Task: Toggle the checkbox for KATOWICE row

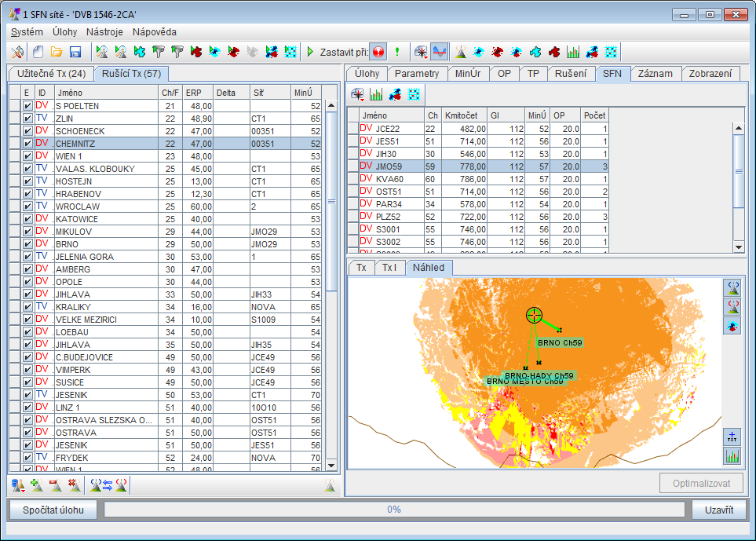Action: pyautogui.click(x=27, y=219)
